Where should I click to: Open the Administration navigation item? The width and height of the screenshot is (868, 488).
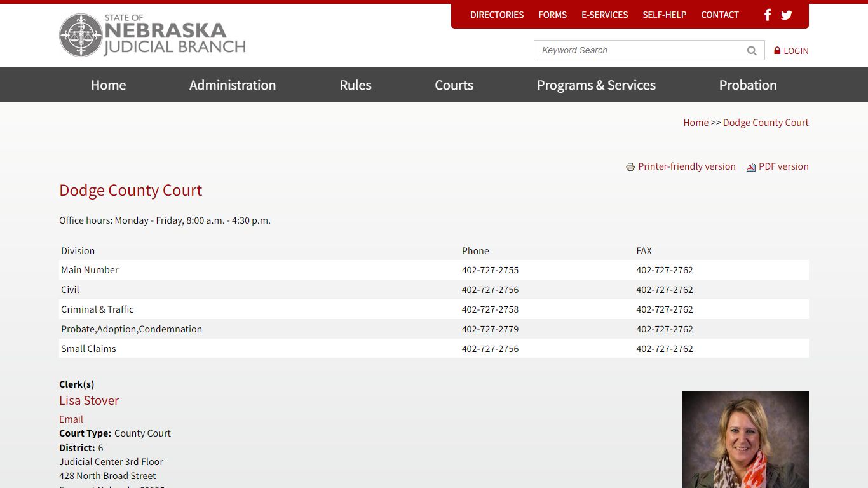click(233, 85)
